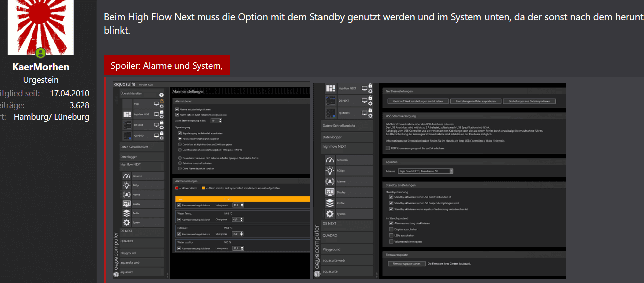Screen dimensions: 644x283
Task: Click the Sensoren gauge icon in left screenshot
Action: pyautogui.click(x=127, y=176)
